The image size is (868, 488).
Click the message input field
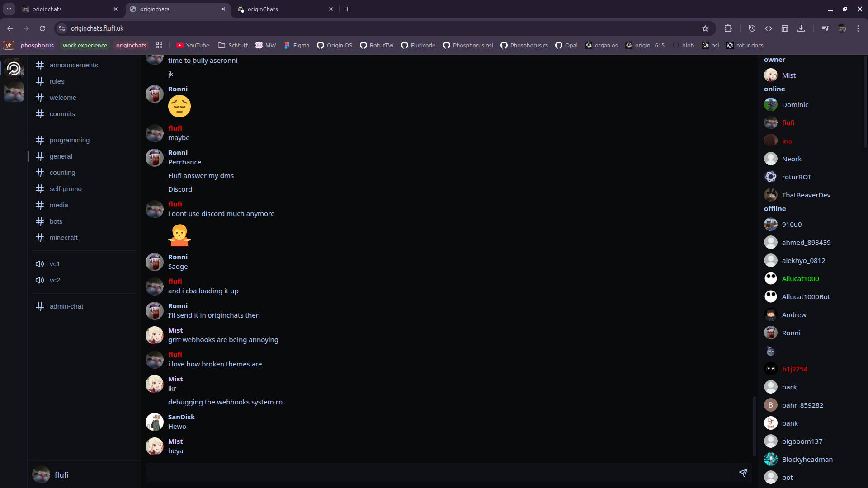tap(439, 473)
